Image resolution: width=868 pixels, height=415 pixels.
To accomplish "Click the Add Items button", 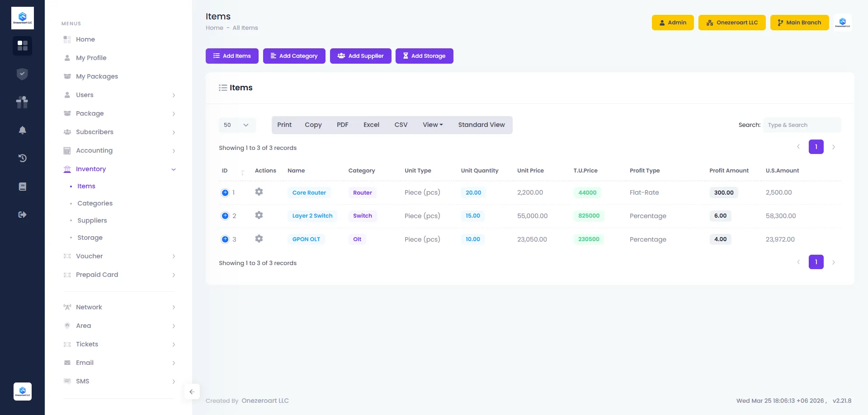I will click(x=232, y=56).
